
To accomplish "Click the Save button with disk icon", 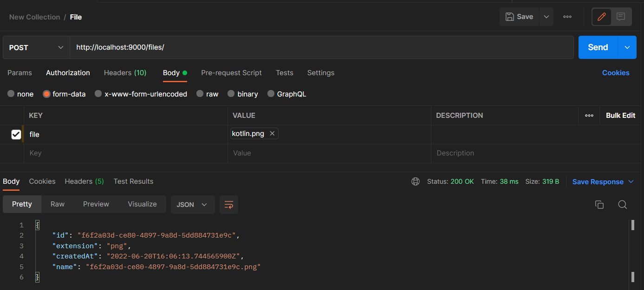I will coord(519,17).
